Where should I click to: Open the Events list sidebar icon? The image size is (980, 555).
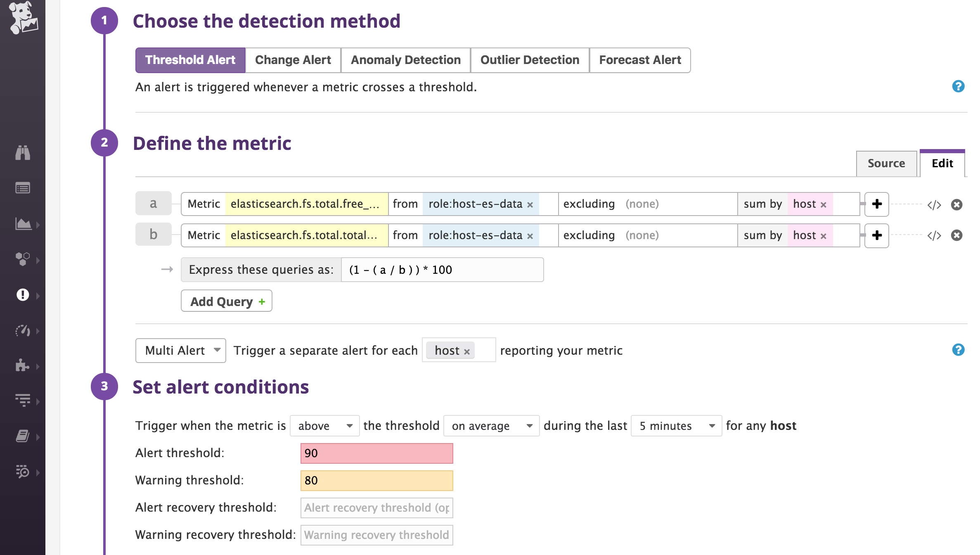point(24,188)
